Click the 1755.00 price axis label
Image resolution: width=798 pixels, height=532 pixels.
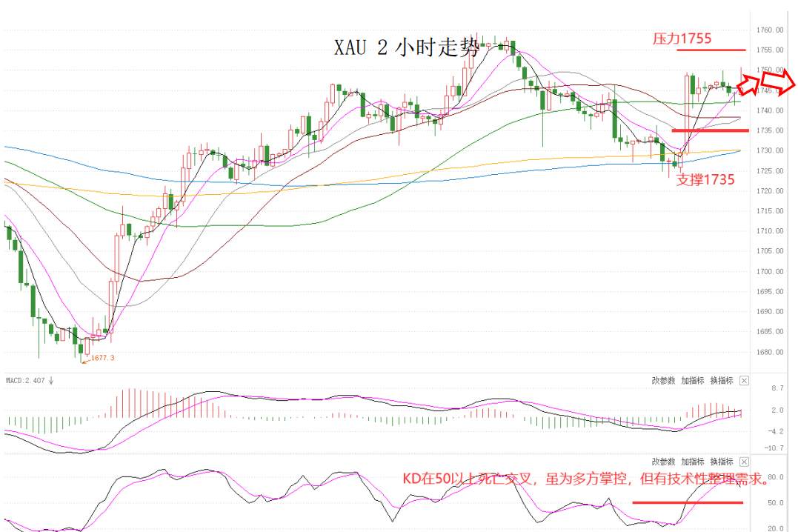pyautogui.click(x=770, y=50)
